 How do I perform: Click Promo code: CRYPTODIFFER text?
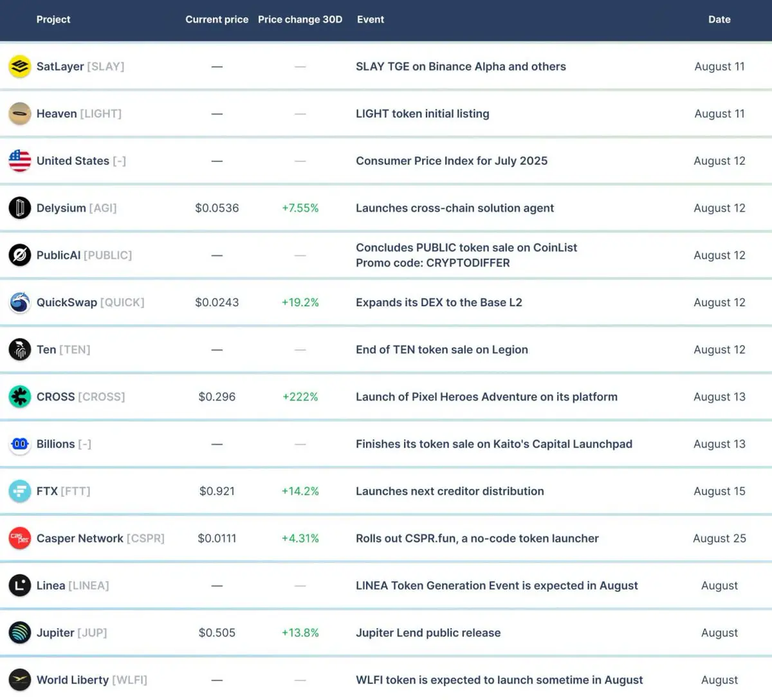click(433, 263)
